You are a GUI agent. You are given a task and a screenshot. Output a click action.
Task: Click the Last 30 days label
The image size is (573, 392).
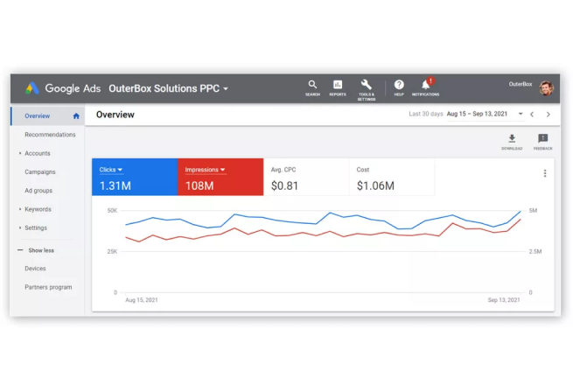(426, 114)
